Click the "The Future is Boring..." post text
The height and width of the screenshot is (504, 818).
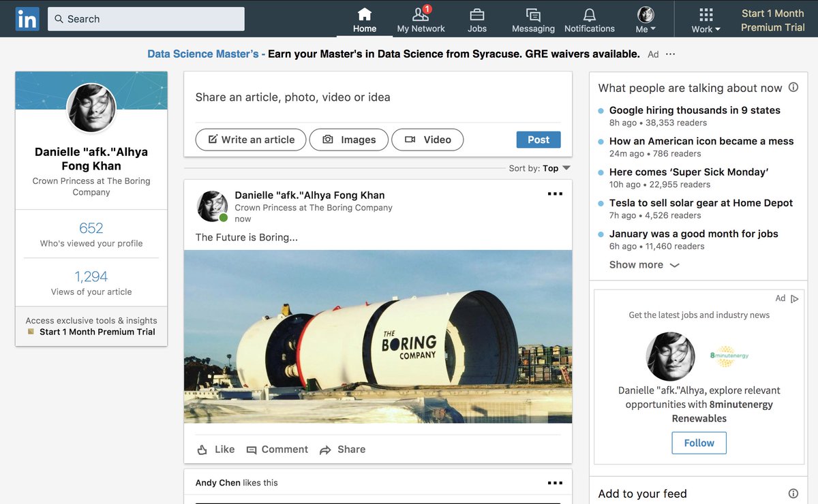(x=246, y=238)
